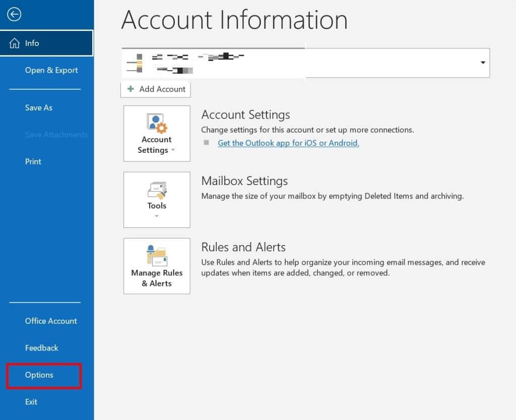Open the chevron under Account Settings

click(173, 150)
